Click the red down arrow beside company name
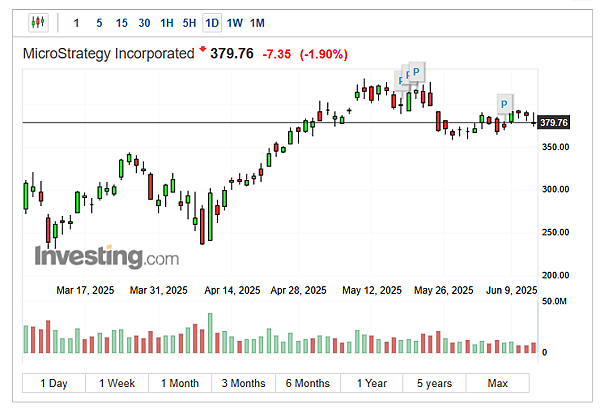The height and width of the screenshot is (413, 600). 202,49
